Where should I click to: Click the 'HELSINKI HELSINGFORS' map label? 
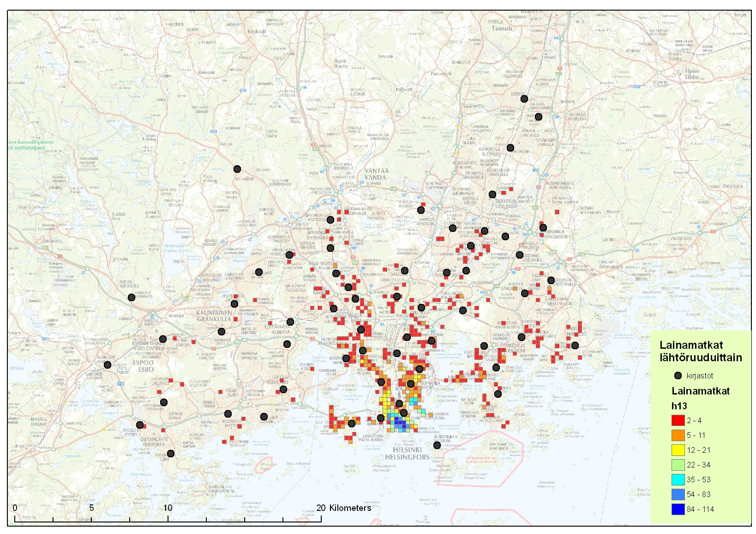tap(407, 453)
